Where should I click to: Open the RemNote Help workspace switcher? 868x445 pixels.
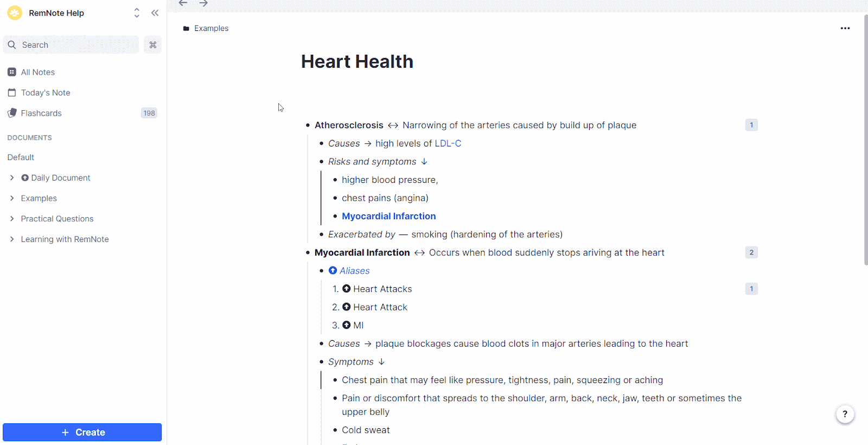point(136,13)
